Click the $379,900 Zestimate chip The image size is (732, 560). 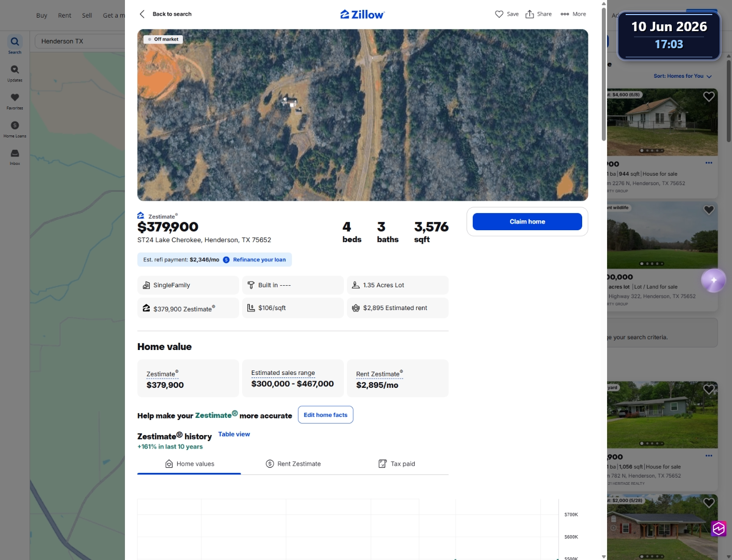188,308
